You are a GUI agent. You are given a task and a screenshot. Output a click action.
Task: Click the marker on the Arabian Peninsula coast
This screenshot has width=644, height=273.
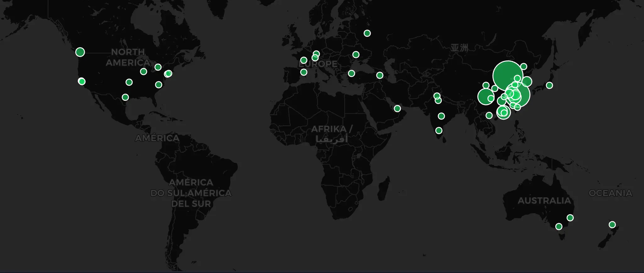coord(397,109)
